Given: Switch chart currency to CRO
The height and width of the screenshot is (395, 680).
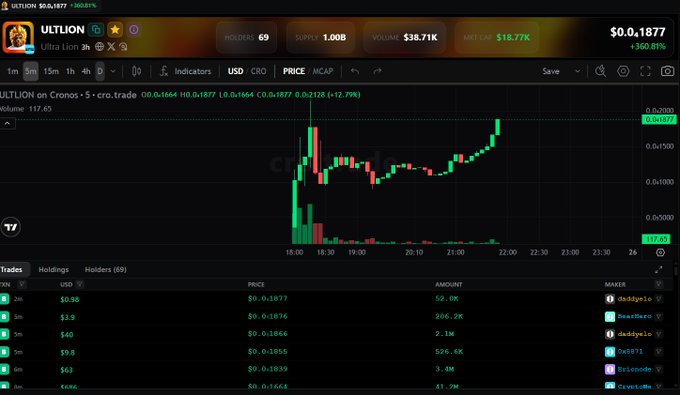Looking at the screenshot, I should [x=258, y=71].
